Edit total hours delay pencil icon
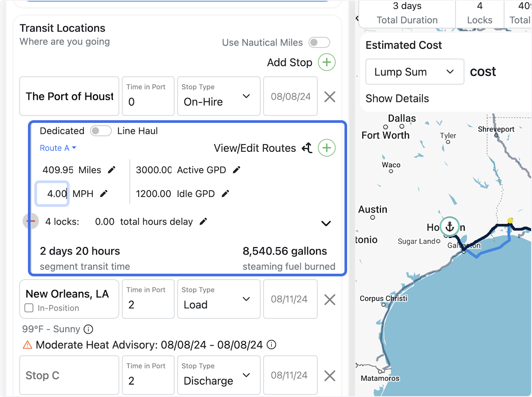This screenshot has width=532, height=397. (203, 222)
